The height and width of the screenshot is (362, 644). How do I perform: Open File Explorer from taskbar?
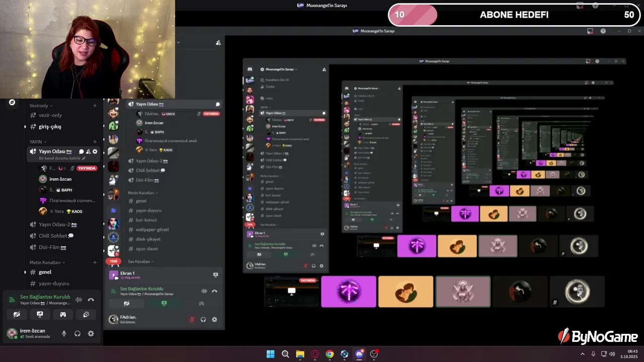pyautogui.click(x=300, y=354)
